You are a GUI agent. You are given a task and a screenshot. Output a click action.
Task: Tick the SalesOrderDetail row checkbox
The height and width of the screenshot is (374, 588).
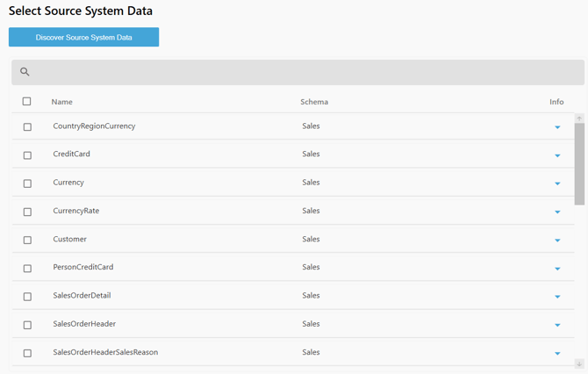coord(27,297)
